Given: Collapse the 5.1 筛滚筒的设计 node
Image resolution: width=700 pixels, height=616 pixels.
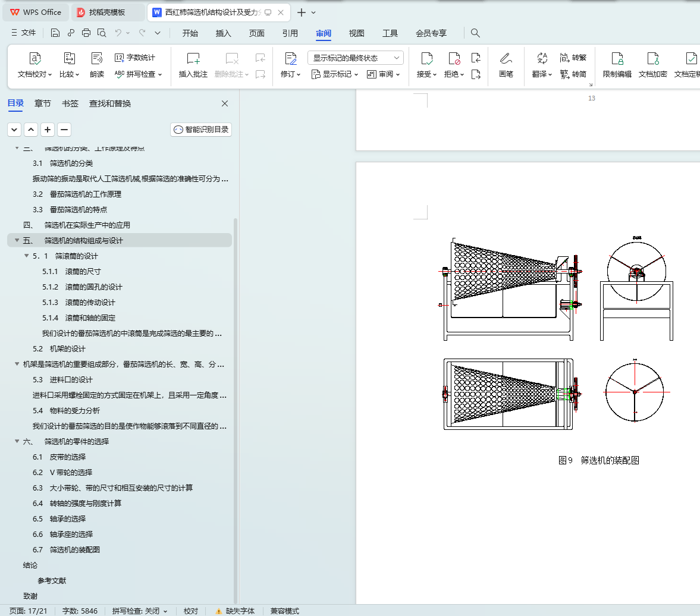Looking at the screenshot, I should point(26,256).
